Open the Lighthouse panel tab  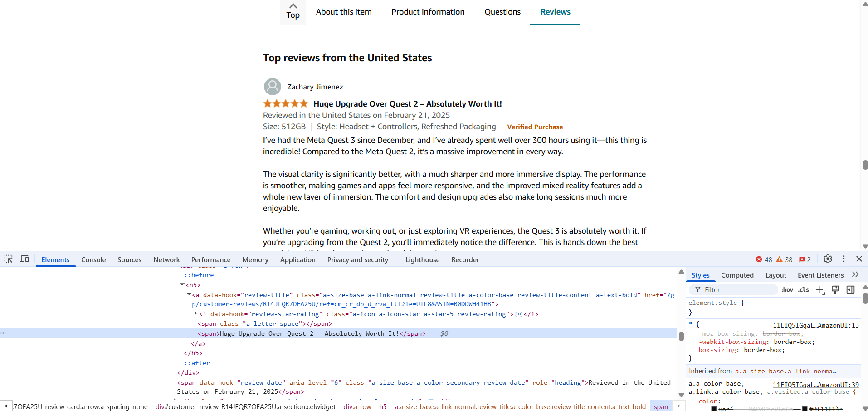tap(423, 260)
